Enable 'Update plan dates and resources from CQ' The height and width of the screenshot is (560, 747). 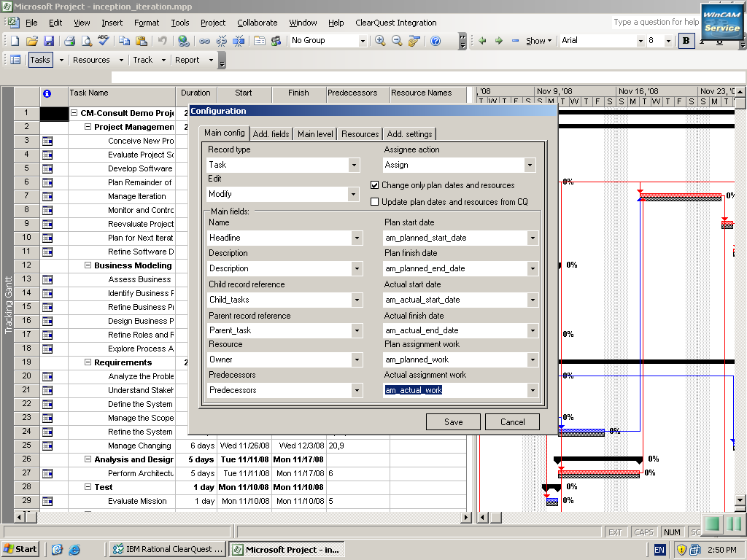tap(374, 202)
